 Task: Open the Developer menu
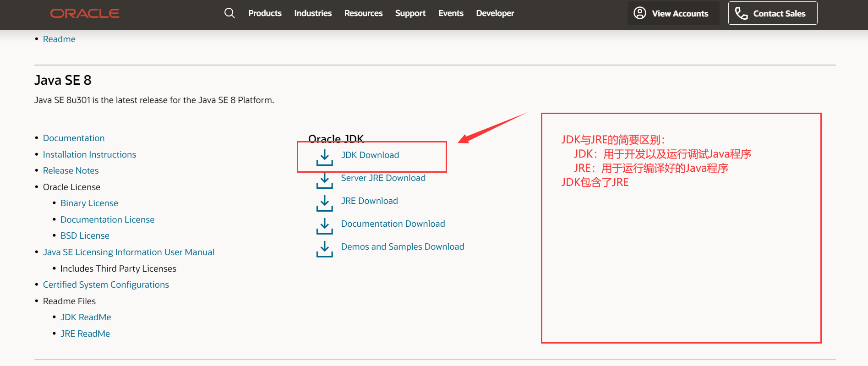click(x=495, y=13)
